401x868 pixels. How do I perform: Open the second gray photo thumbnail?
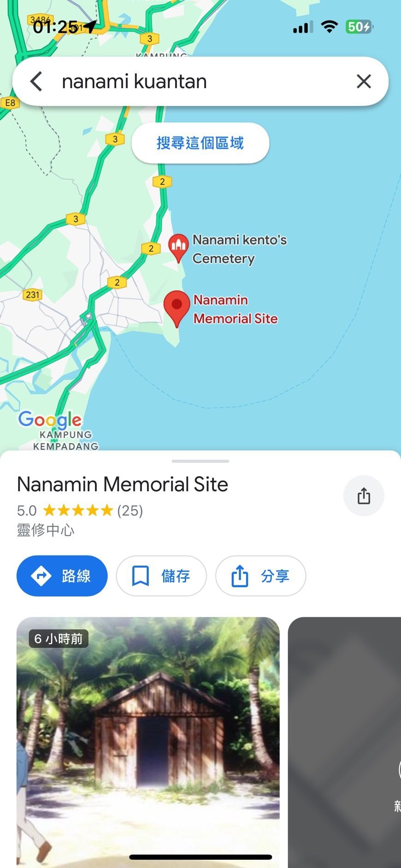344,742
